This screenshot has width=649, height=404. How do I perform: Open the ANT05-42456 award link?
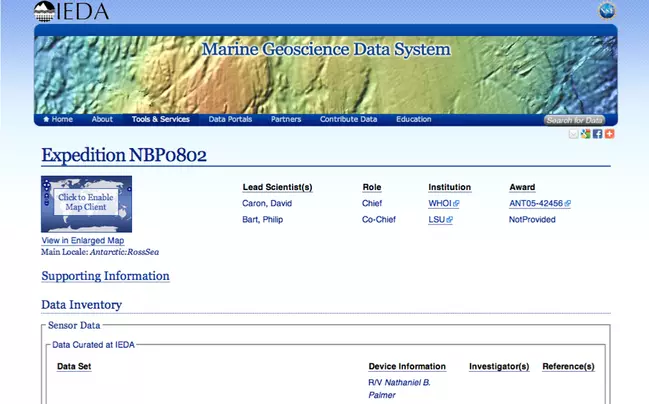pyautogui.click(x=535, y=204)
